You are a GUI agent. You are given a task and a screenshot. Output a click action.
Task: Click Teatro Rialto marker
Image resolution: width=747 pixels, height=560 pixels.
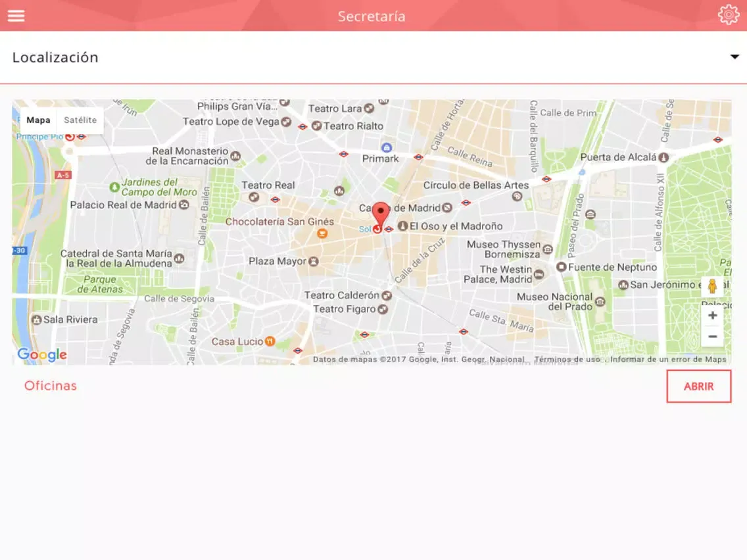316,126
